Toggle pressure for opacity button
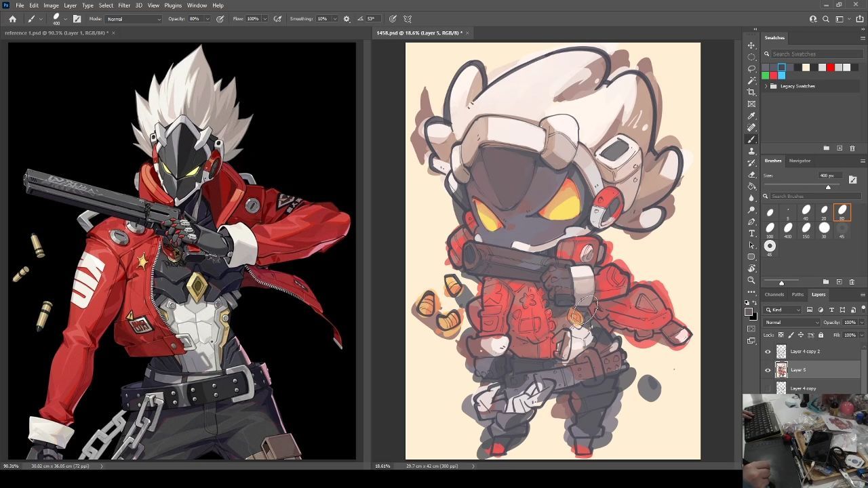Viewport: 868px width, 488px height. click(x=220, y=19)
